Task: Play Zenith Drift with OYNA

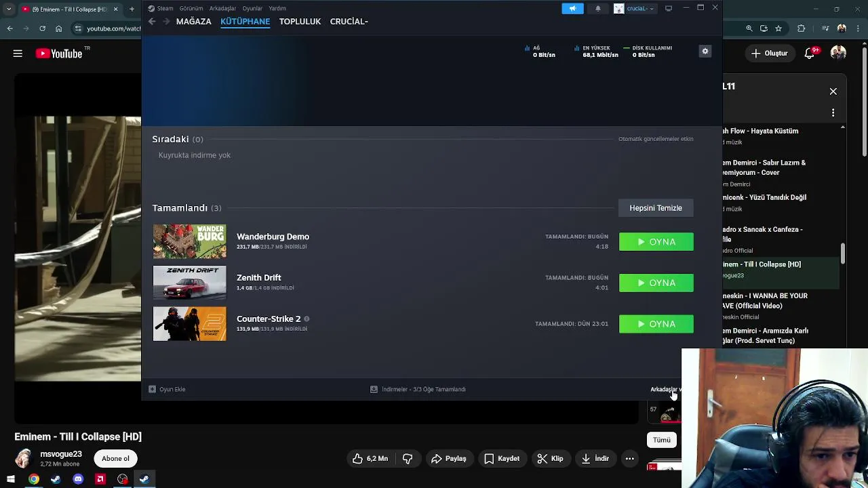Action: tap(656, 283)
